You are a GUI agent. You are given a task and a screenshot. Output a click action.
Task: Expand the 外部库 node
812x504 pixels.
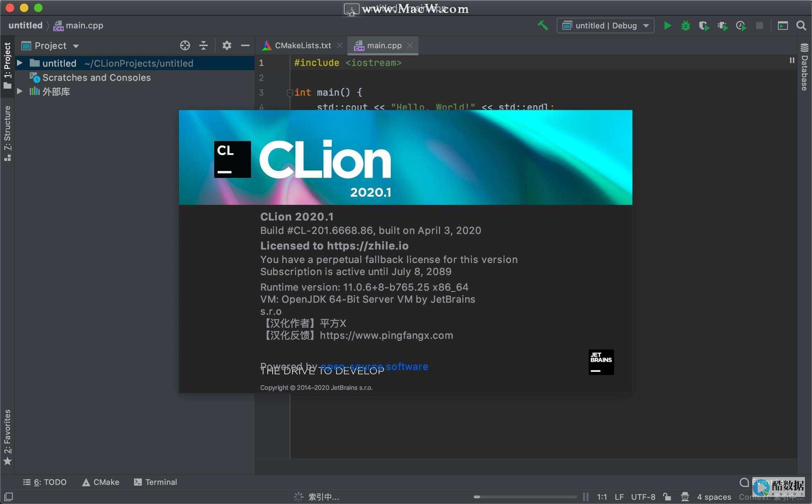tap(20, 91)
